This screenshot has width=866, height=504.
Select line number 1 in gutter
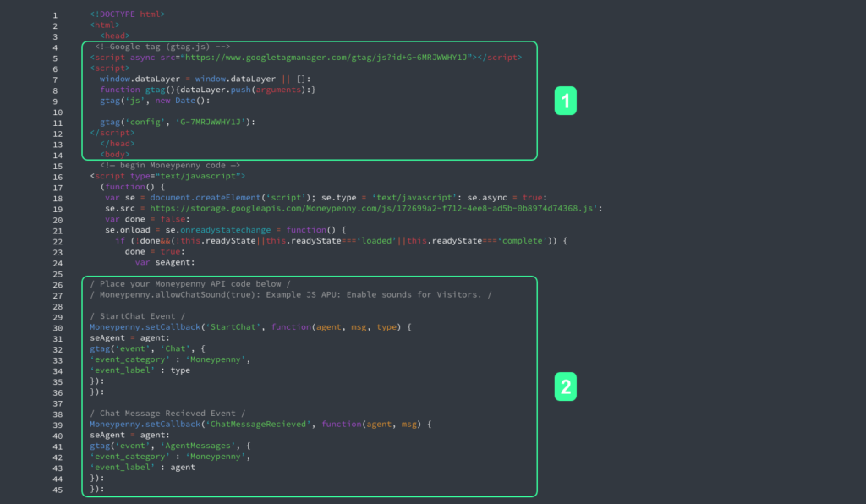tap(55, 16)
